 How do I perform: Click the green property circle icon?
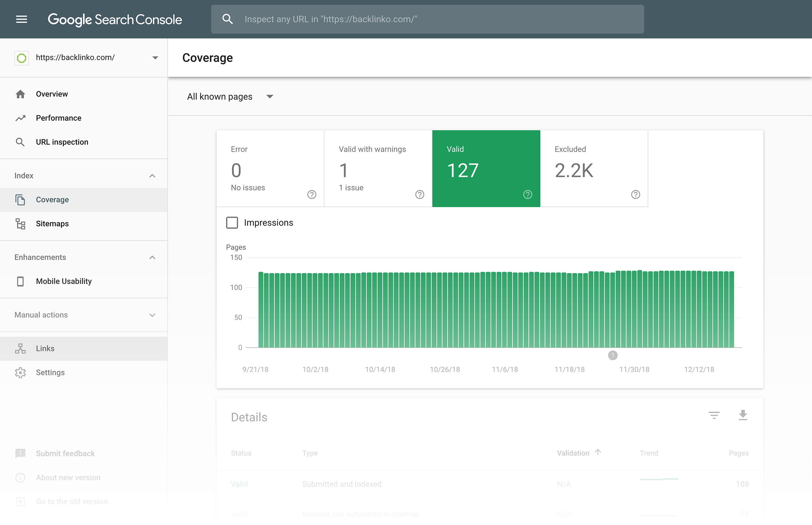click(21, 58)
